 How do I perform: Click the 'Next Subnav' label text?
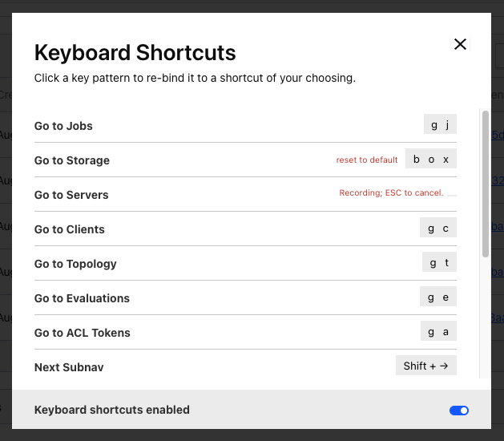click(69, 367)
